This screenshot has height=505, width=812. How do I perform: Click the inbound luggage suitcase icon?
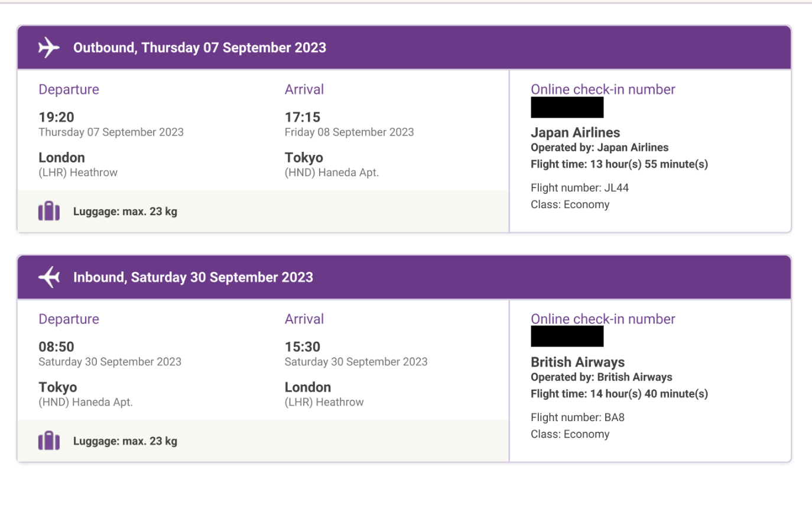coord(49,441)
